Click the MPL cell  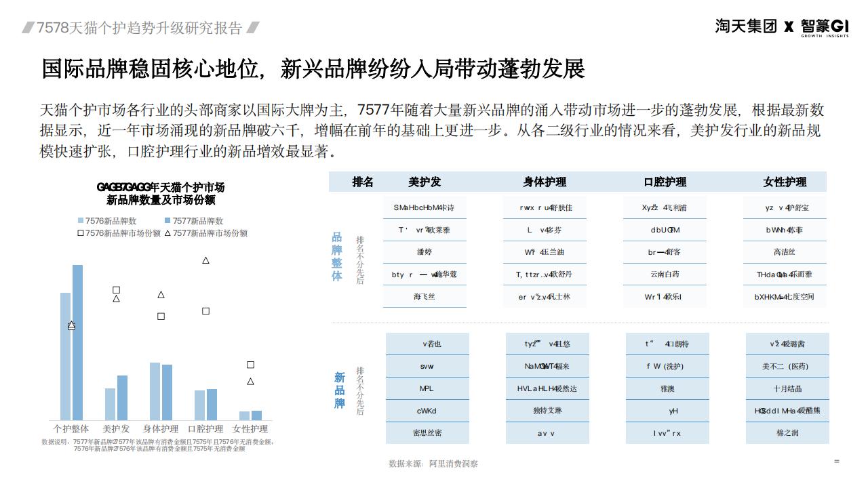(x=427, y=388)
